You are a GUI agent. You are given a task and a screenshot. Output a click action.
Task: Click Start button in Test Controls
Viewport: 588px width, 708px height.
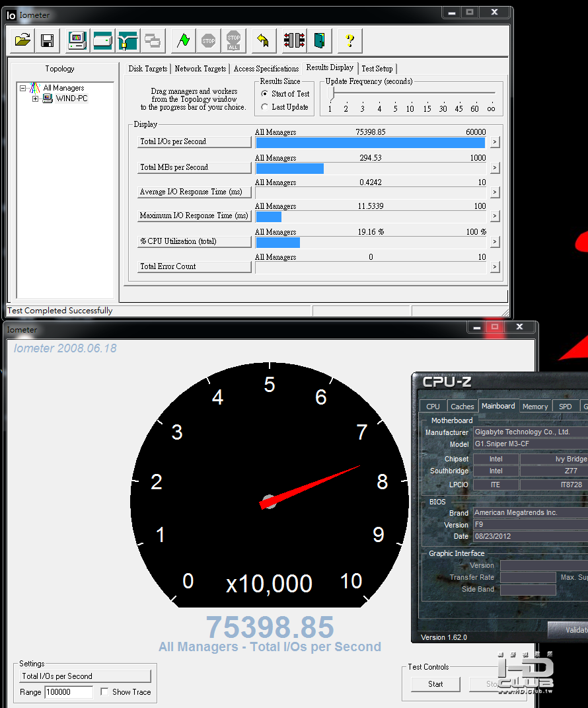tap(435, 684)
